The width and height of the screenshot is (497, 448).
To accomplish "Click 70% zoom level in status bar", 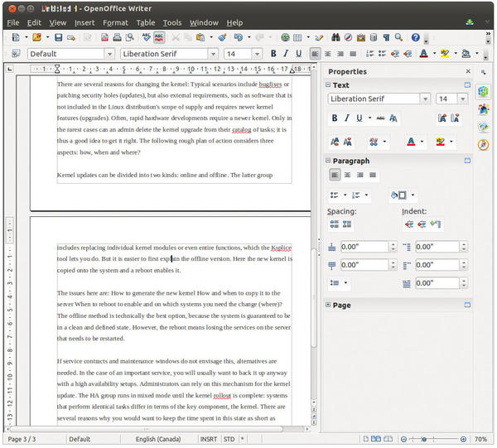I will (480, 439).
